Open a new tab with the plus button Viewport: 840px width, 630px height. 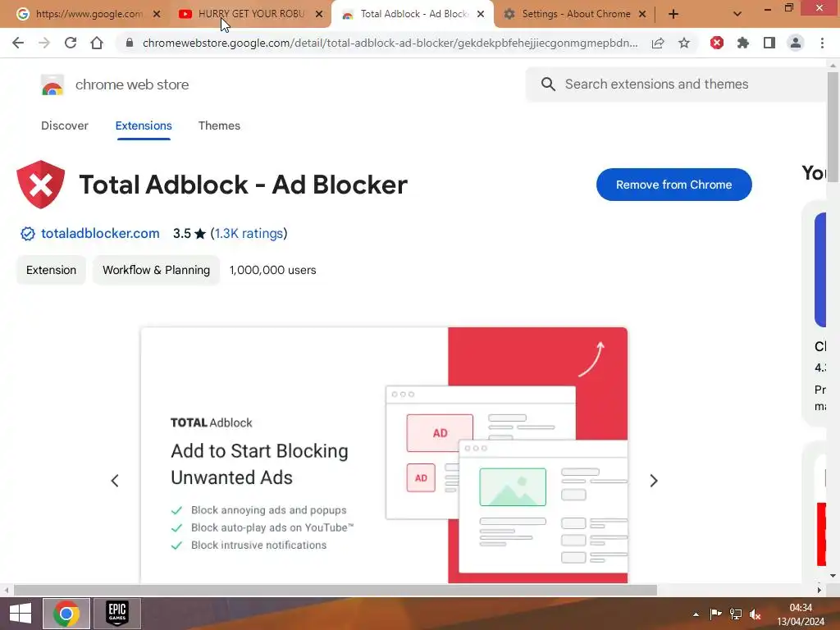pyautogui.click(x=673, y=14)
